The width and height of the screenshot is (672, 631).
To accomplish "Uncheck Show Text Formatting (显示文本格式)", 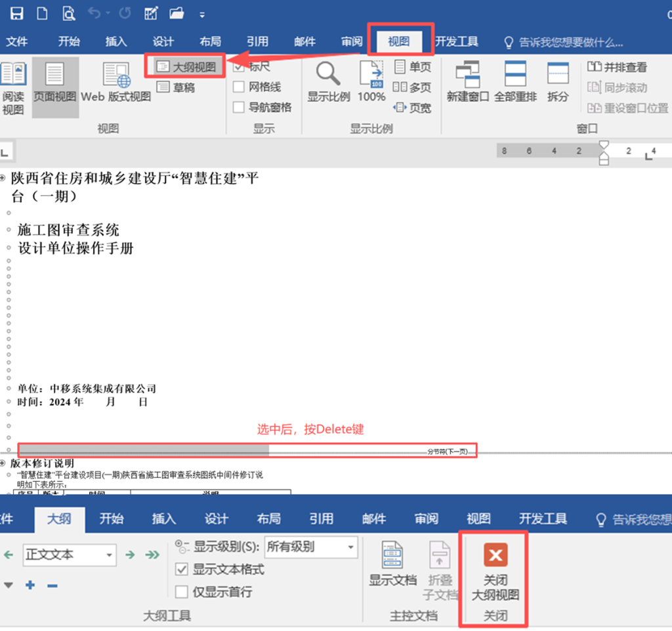I will click(x=182, y=569).
